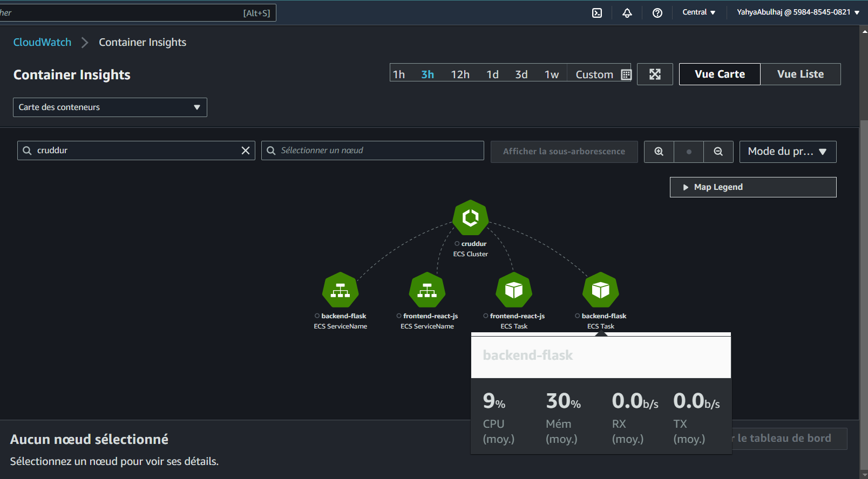868x479 pixels.
Task: Select the 1h time range
Action: coord(399,74)
